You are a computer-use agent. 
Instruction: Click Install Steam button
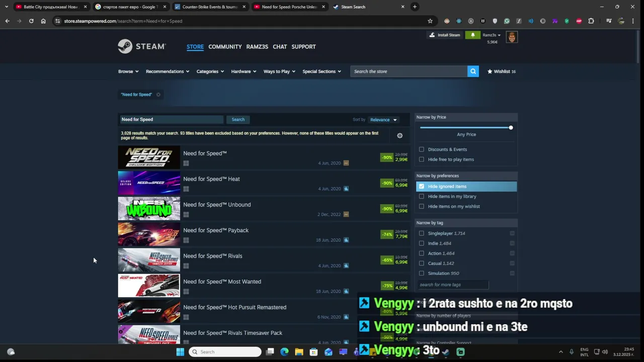(x=444, y=35)
